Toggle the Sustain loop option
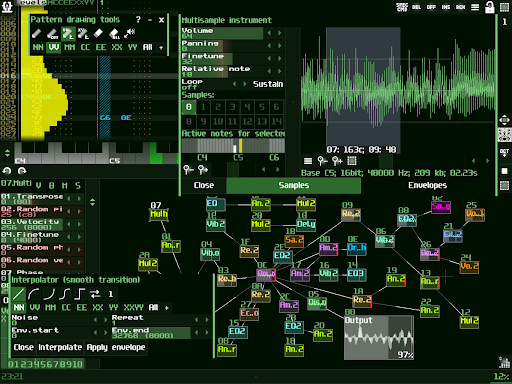512x384 pixels. coord(268,84)
